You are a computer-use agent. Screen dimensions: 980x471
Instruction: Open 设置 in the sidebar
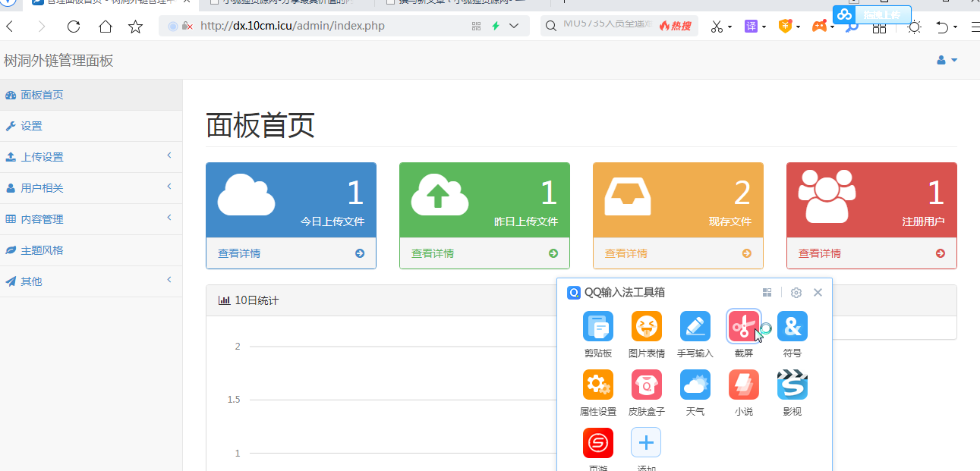point(91,126)
